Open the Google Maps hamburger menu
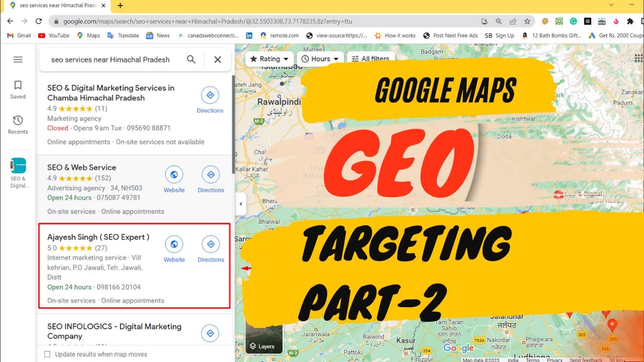Image resolution: width=644 pixels, height=362 pixels. (18, 59)
